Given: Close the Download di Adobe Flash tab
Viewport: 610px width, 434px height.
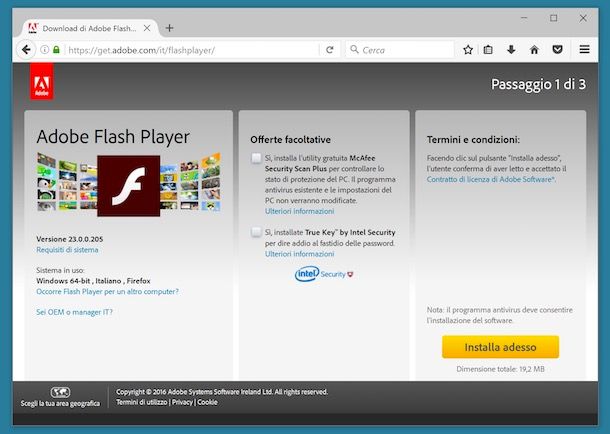Looking at the screenshot, I should coord(147,28).
